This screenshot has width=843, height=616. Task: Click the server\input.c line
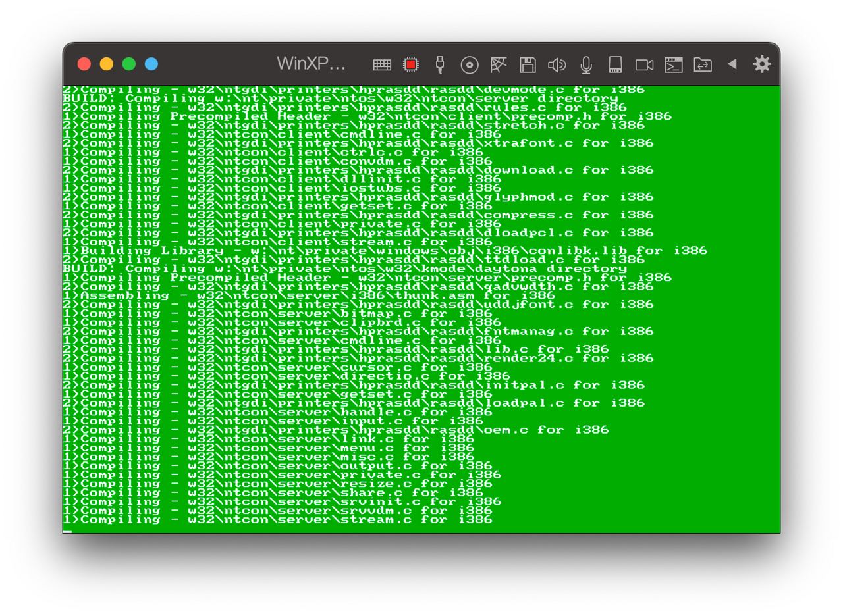(x=273, y=421)
